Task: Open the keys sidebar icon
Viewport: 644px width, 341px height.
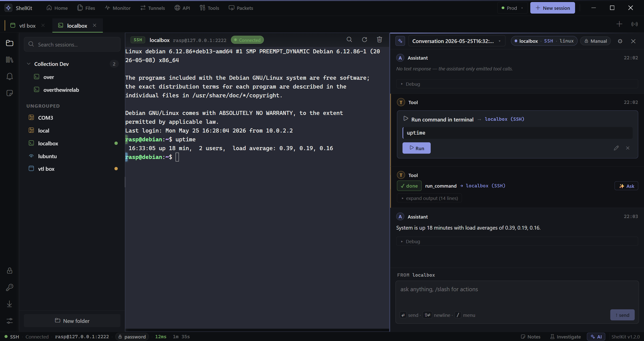Action: [10, 287]
